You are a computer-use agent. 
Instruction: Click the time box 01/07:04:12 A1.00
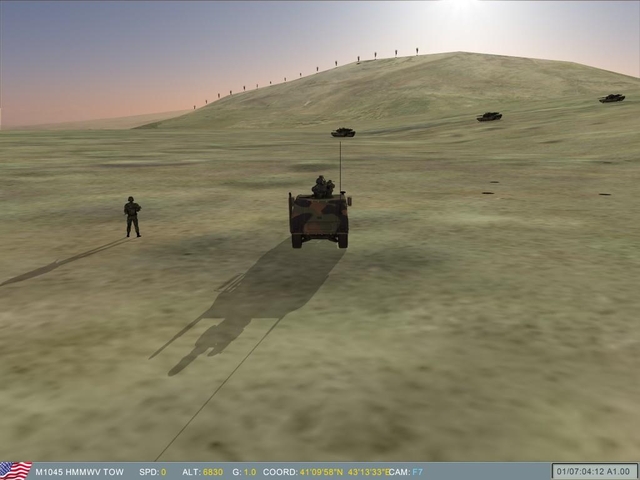595,471
